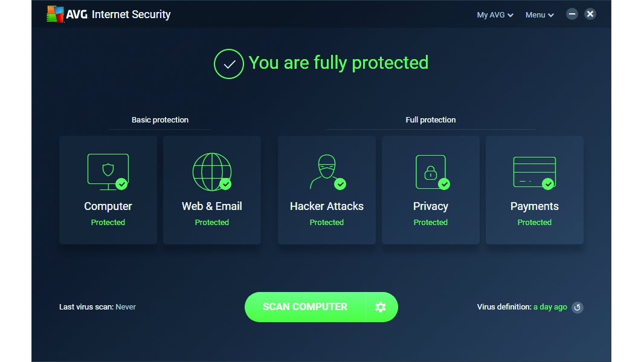Open scan settings gear icon
Viewport: 644px width, 362px height.
pos(381,307)
